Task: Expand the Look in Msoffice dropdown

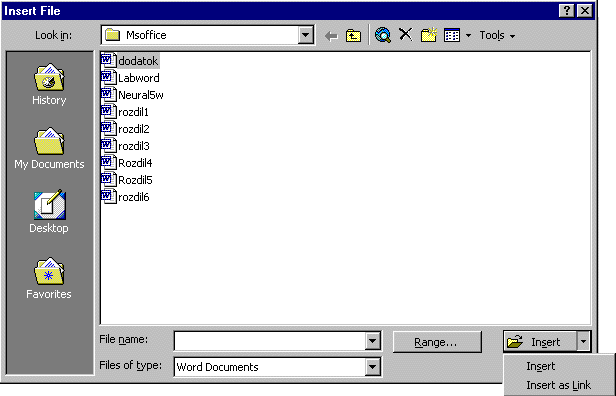Action: [x=305, y=35]
